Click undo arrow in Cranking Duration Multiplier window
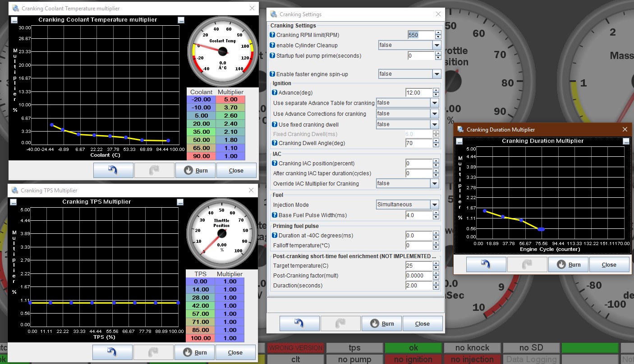This screenshot has height=364, width=634. [486, 264]
